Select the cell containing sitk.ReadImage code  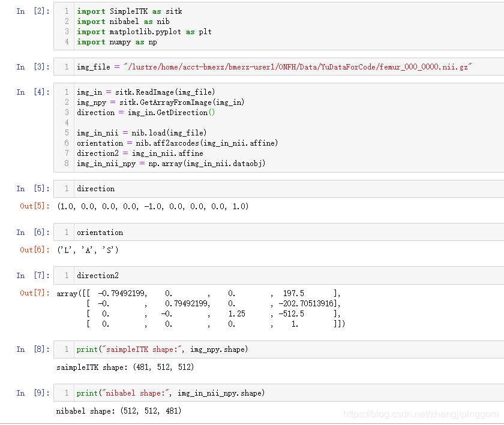pyautogui.click(x=278, y=128)
